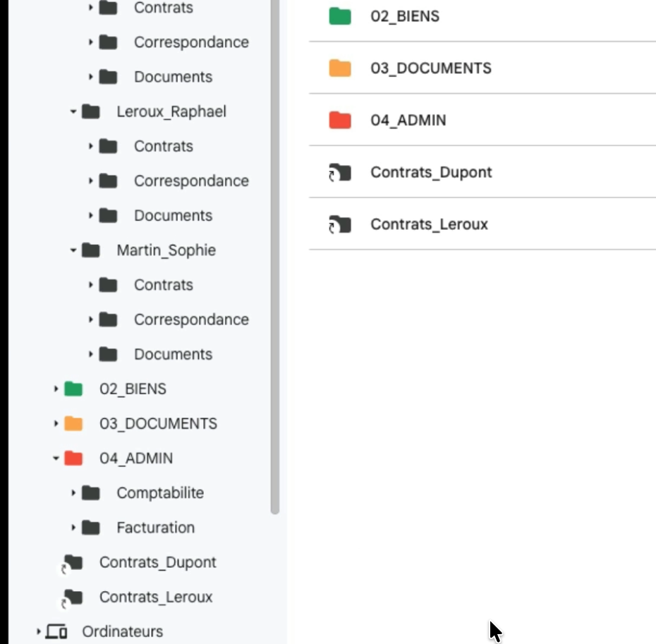Expand the 03_DOCUMENTS folder in sidebar
Screen dimensions: 656x644
(56, 424)
